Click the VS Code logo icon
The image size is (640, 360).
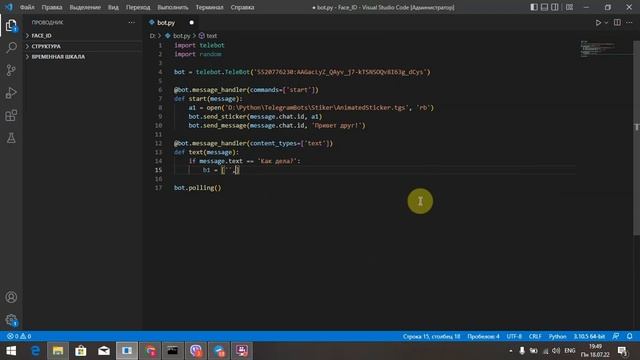click(x=9, y=7)
